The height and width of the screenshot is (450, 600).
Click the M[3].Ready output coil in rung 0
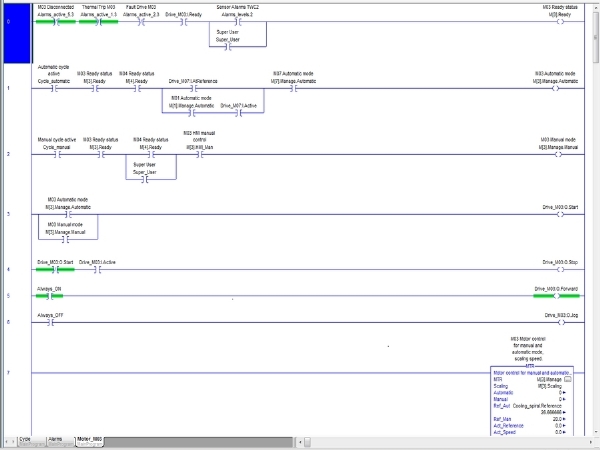point(560,22)
